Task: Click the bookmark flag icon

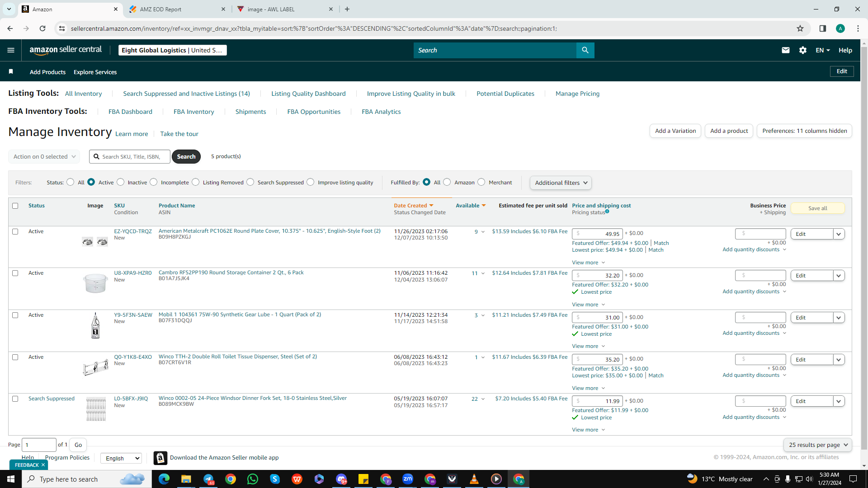Action: coord(11,71)
